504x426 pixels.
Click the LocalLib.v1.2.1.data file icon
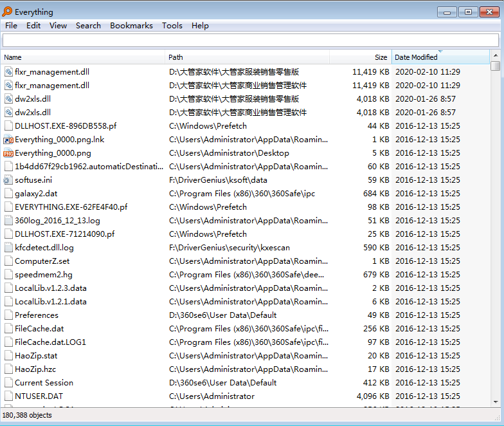click(9, 302)
